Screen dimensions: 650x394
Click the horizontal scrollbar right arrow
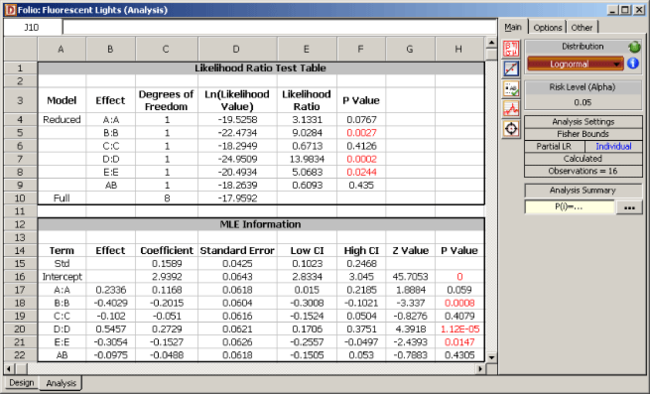(480, 368)
